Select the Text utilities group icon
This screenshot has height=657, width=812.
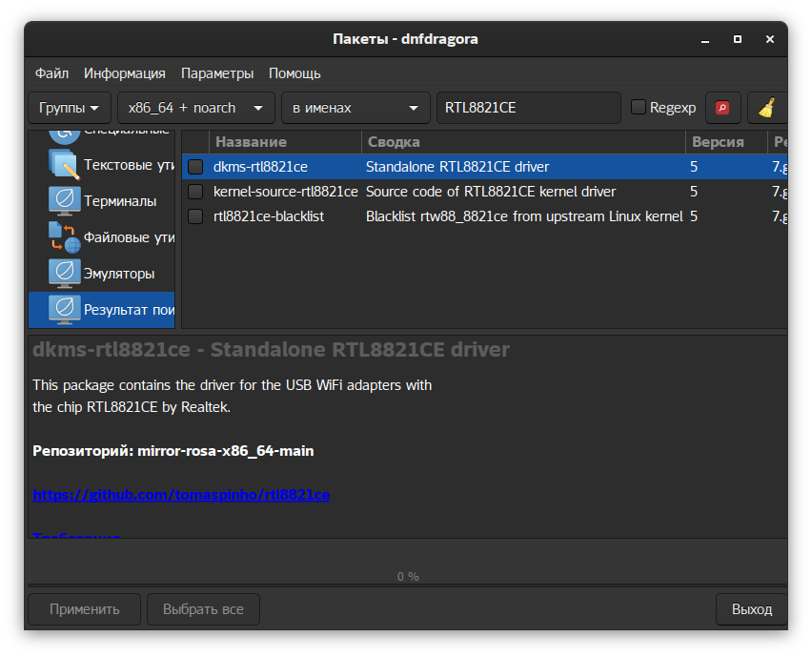pos(64,165)
